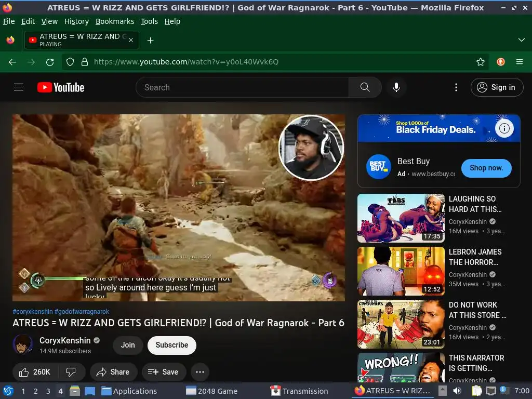Open the file manager drawer icon in taskbar
Screen dimensions: 532x399
75,391
